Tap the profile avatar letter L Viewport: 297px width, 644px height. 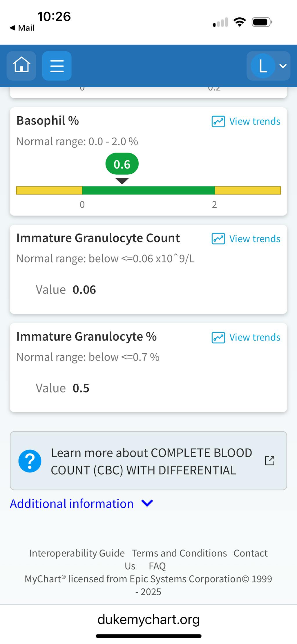click(x=263, y=66)
